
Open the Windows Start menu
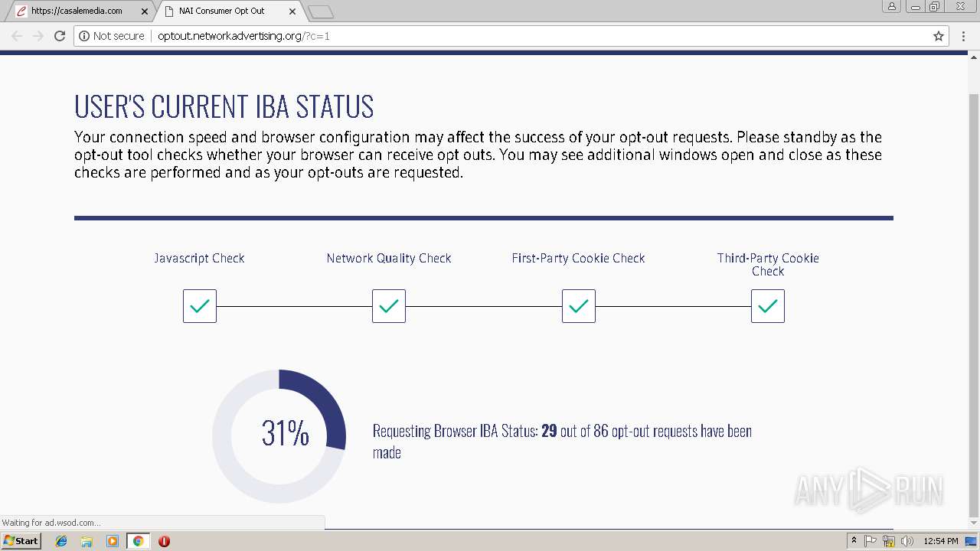[21, 541]
